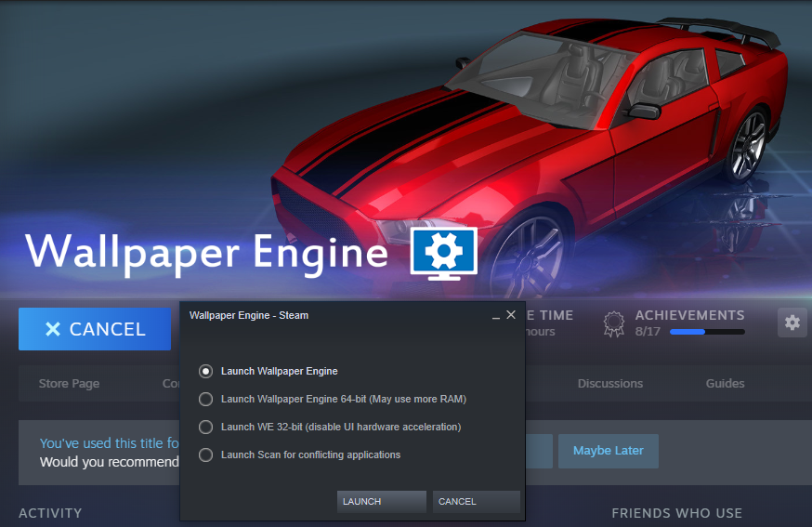Minimize the Wallpaper Engine - Steam dialog
Screen dimensions: 812x527
[495, 316]
